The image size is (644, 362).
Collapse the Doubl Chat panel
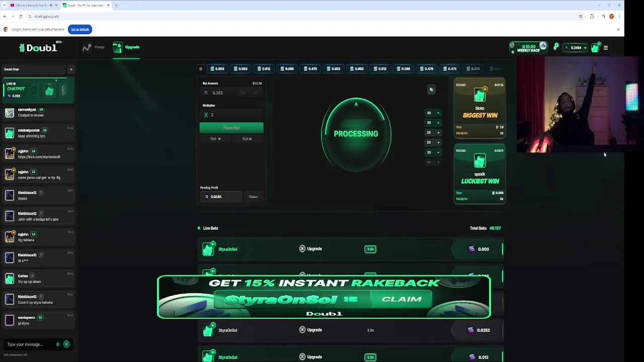click(71, 69)
